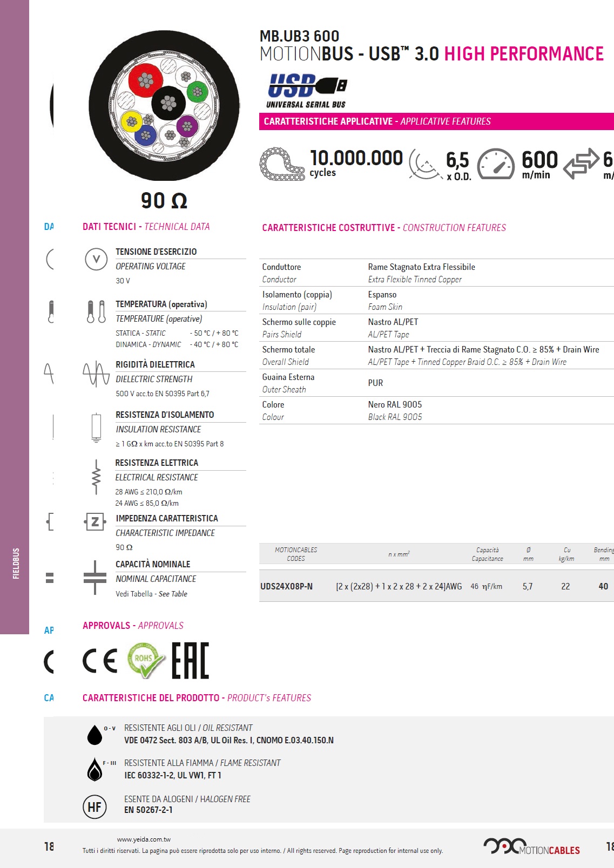Viewport: 614px width, 868px height.
Task: Click the boxed Z impedance icon
Action: click(95, 521)
